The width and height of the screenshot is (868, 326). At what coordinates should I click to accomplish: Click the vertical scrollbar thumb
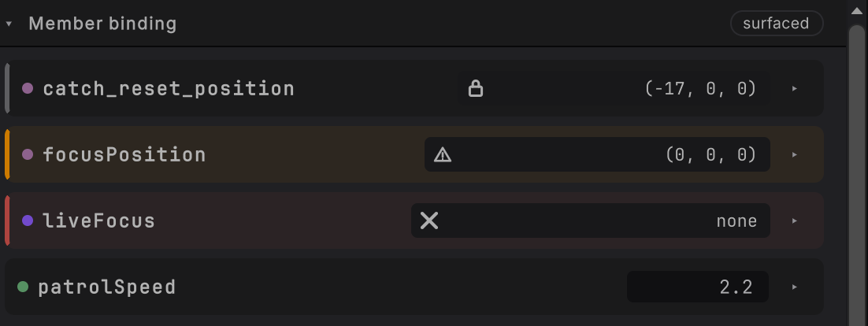coord(856,175)
